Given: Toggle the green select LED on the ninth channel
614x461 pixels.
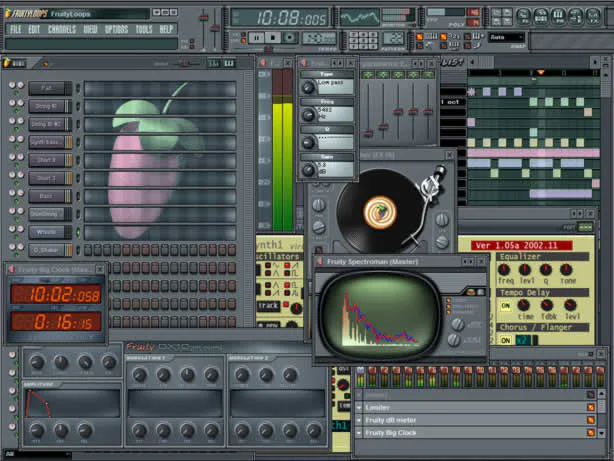Looking at the screenshot, I should pyautogui.click(x=78, y=232).
